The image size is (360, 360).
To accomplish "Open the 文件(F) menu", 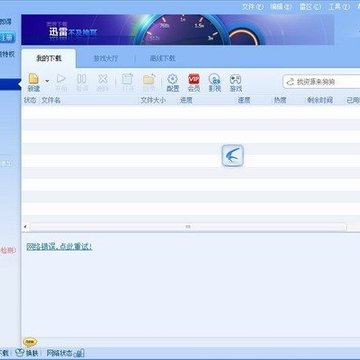I will point(252,7).
